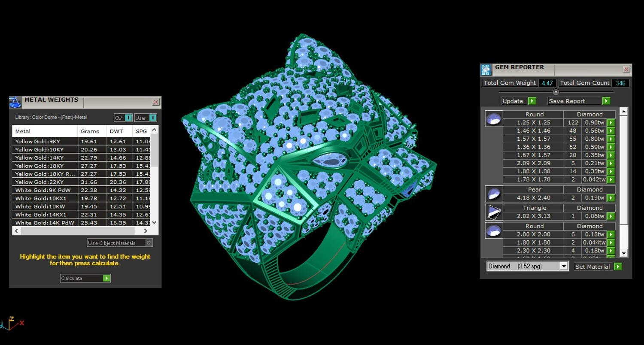Image resolution: width=644 pixels, height=345 pixels.
Task: Select the White Gold:10KW row
Action: (x=81, y=206)
